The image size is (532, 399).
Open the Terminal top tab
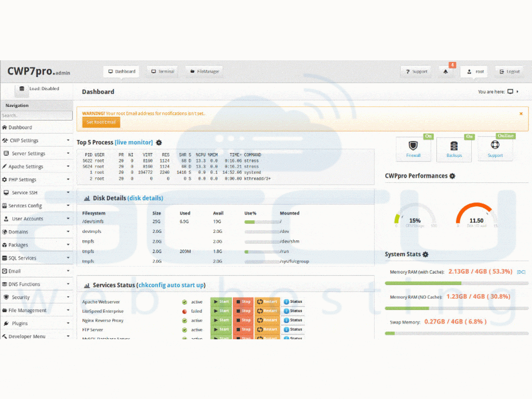click(x=163, y=72)
